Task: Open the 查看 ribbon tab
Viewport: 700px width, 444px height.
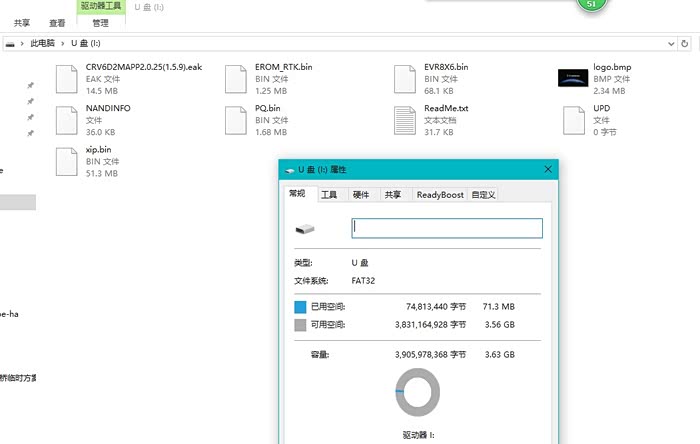Action: [58, 22]
